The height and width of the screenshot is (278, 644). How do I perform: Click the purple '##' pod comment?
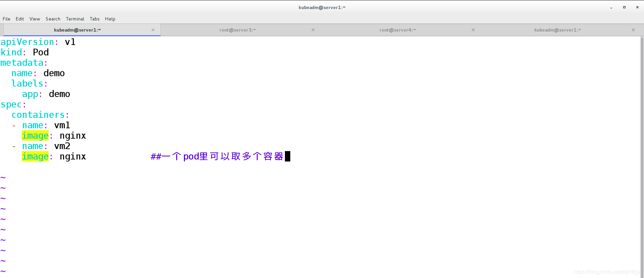click(x=217, y=156)
